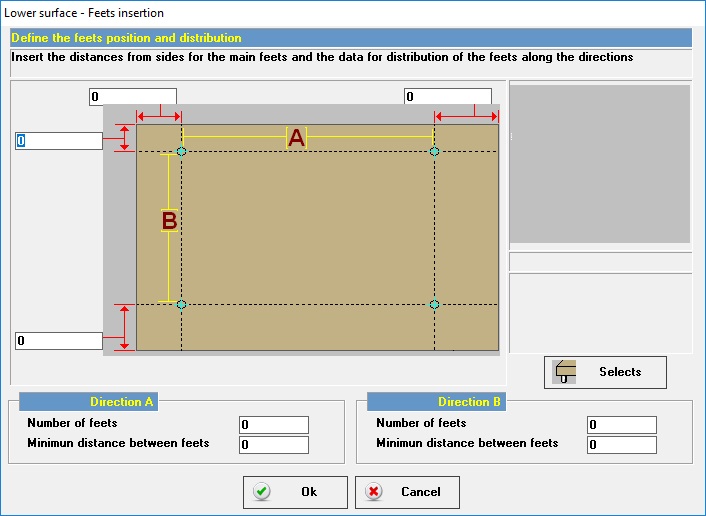Image resolution: width=706 pixels, height=516 pixels.
Task: Open the Selects feet button
Action: 605,372
